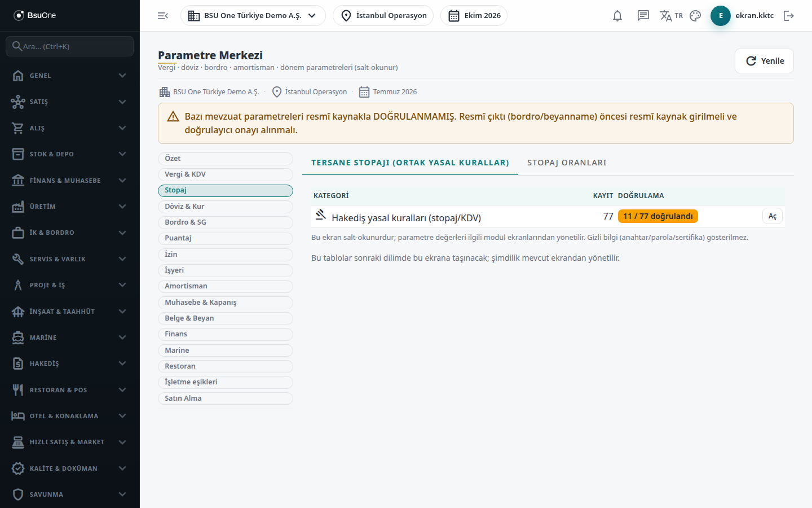Click the Stok & Depo box icon
Image resolution: width=812 pixels, height=508 pixels.
18,154
